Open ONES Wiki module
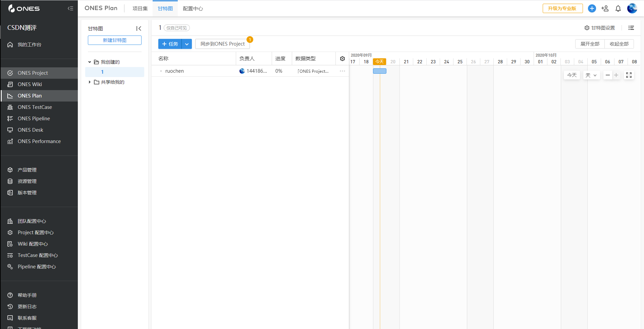644x329 pixels. (39, 84)
